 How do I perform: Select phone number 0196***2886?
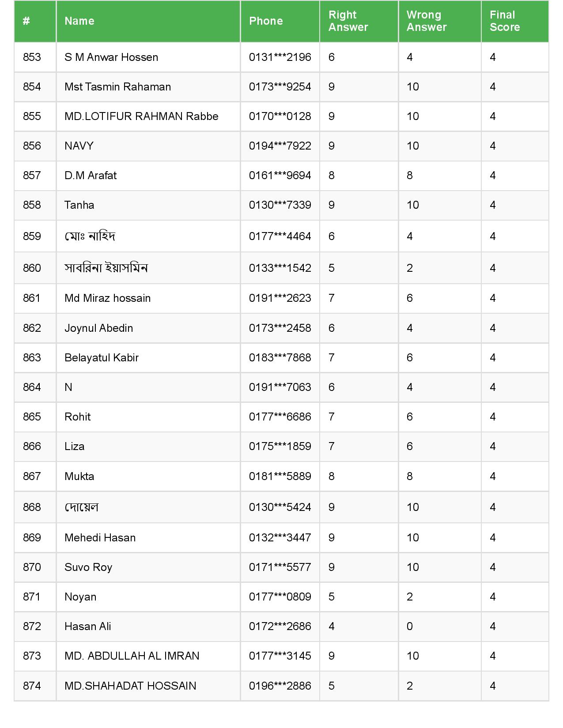coord(280,686)
